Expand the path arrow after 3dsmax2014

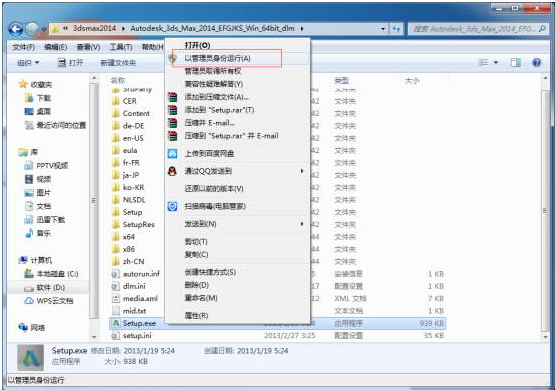(x=123, y=29)
